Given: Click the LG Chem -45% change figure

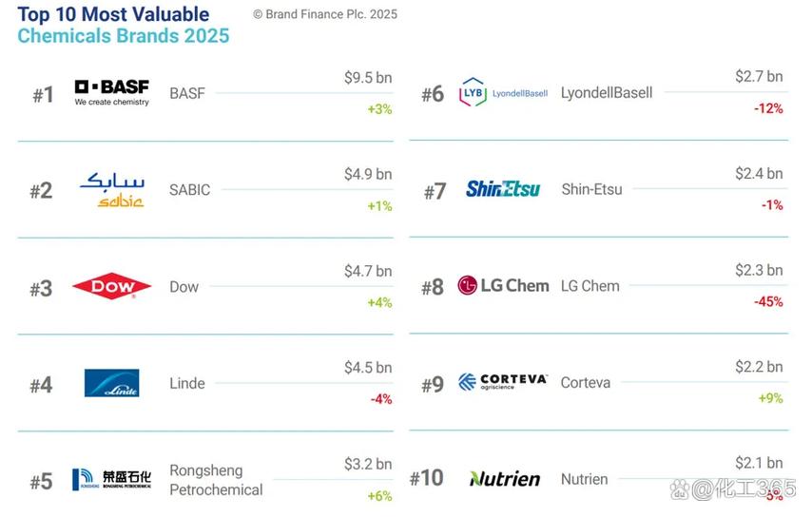Looking at the screenshot, I should click(x=768, y=301).
